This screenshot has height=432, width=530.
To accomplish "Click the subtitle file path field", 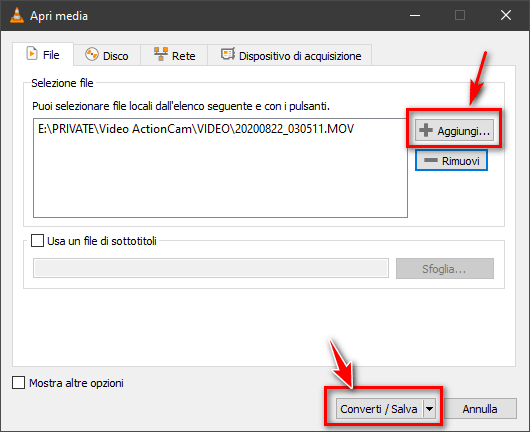I will click(211, 268).
